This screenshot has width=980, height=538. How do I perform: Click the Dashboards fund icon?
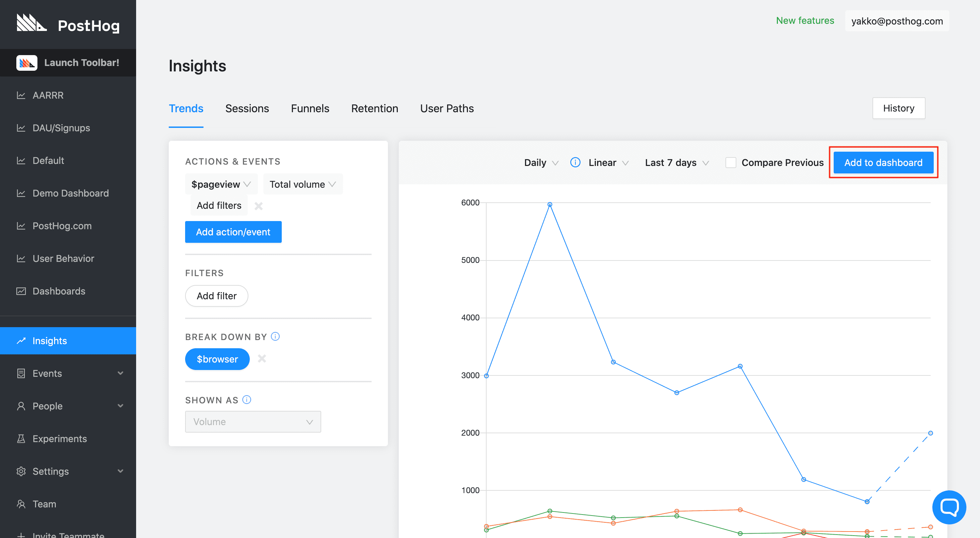(x=21, y=291)
